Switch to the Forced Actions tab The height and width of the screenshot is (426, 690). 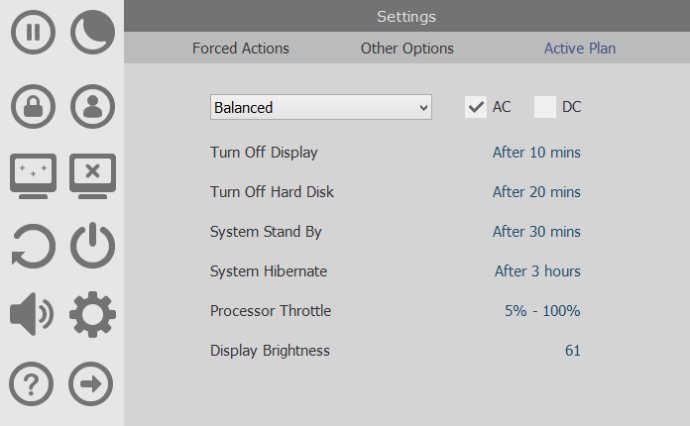pos(241,48)
